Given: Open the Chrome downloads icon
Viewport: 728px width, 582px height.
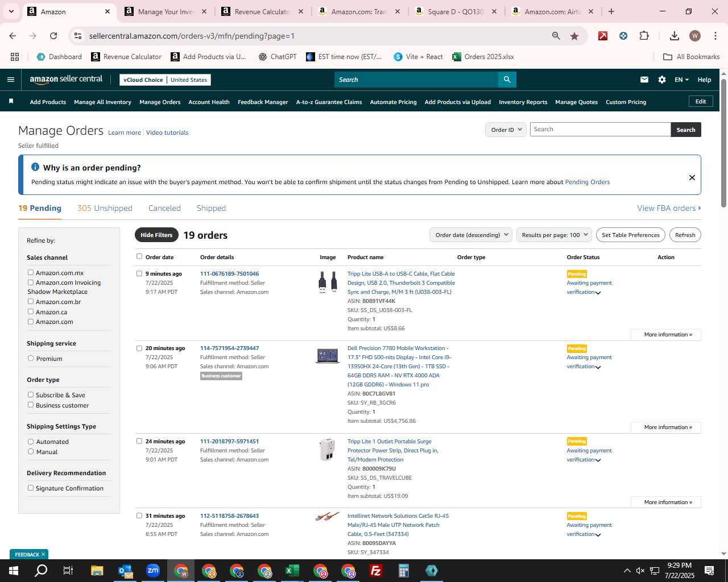Looking at the screenshot, I should pyautogui.click(x=674, y=36).
